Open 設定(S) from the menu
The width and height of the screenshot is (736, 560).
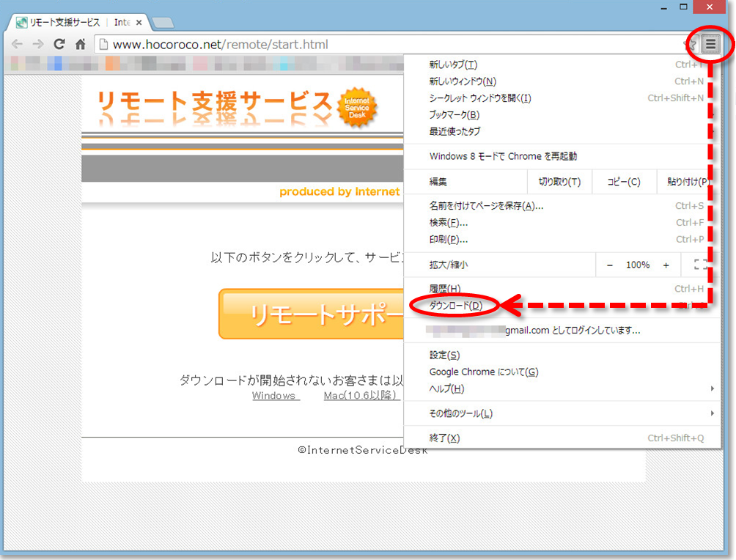click(562, 355)
